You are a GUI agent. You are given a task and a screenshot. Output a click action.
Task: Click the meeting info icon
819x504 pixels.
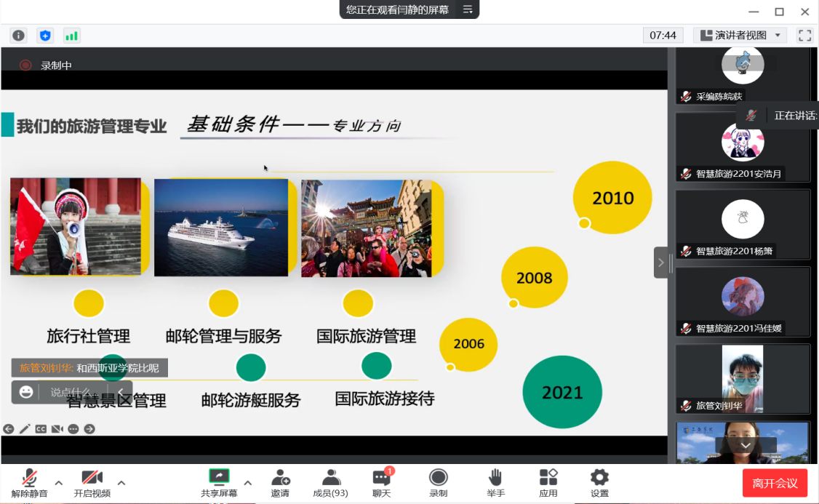point(18,35)
